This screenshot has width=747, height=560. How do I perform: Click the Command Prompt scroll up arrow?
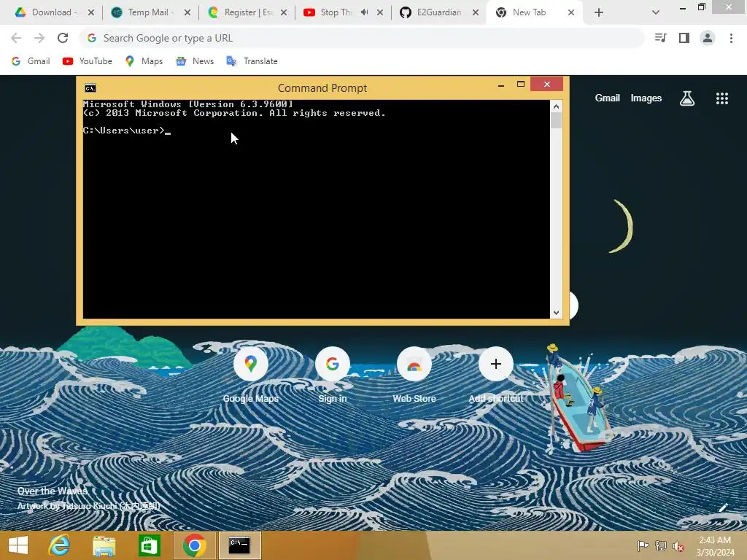coord(556,106)
